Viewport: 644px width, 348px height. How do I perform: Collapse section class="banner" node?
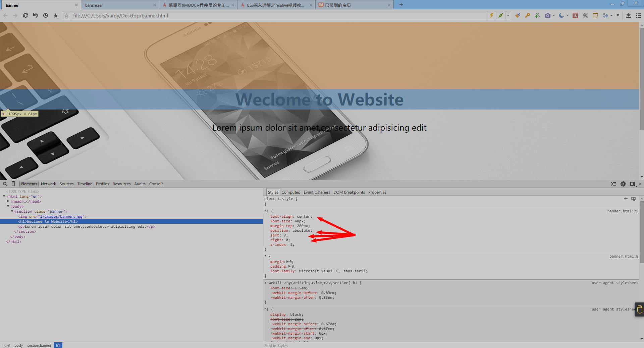pyautogui.click(x=12, y=211)
